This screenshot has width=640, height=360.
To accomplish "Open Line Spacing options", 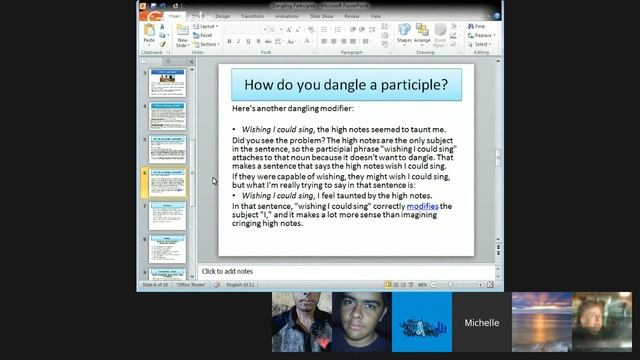I will pos(373,29).
